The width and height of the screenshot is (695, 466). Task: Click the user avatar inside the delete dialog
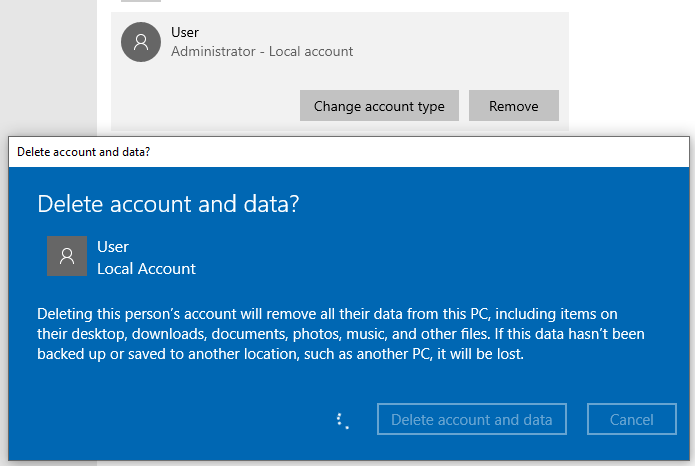point(67,256)
